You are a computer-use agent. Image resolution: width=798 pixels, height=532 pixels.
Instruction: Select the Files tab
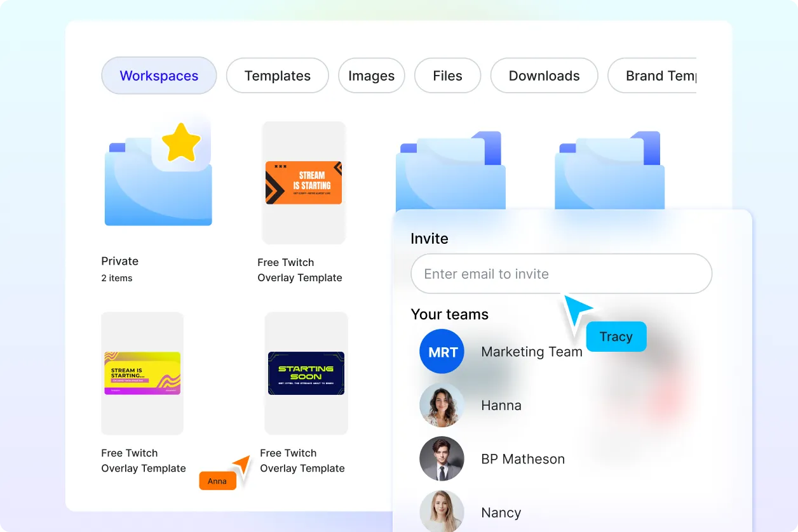[x=447, y=76]
